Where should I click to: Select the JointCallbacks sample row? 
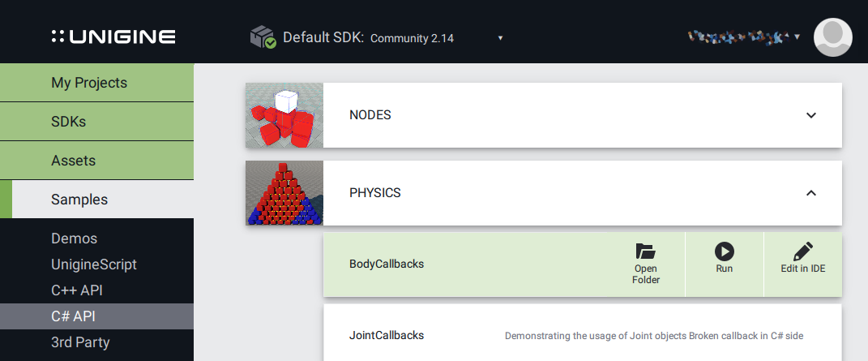pyautogui.click(x=583, y=333)
